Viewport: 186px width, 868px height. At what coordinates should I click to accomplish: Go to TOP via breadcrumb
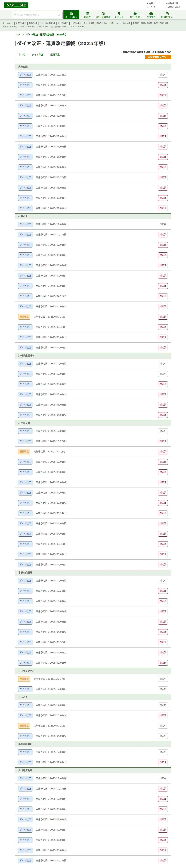pyautogui.click(x=17, y=35)
